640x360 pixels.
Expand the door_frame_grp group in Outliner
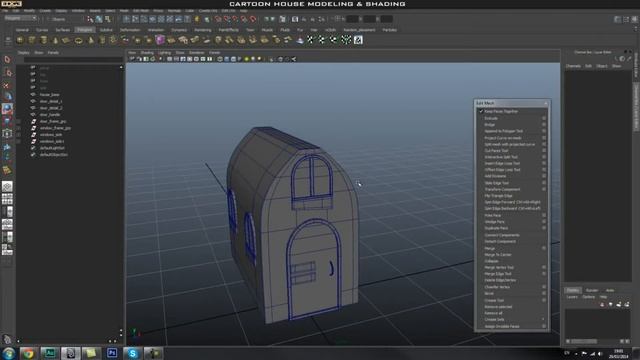point(19,121)
